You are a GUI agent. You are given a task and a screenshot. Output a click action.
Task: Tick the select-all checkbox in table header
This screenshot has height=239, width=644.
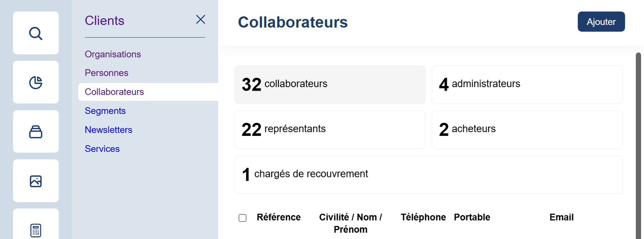(242, 218)
